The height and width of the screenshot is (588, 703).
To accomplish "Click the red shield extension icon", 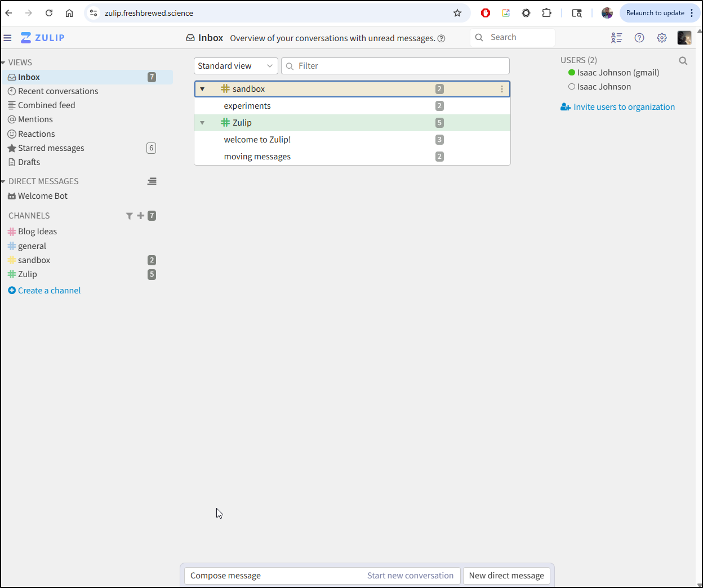I will point(486,13).
